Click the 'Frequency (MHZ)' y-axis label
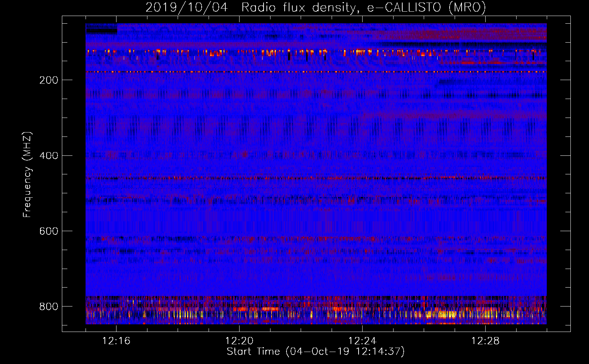The width and height of the screenshot is (589, 364). (x=27, y=174)
